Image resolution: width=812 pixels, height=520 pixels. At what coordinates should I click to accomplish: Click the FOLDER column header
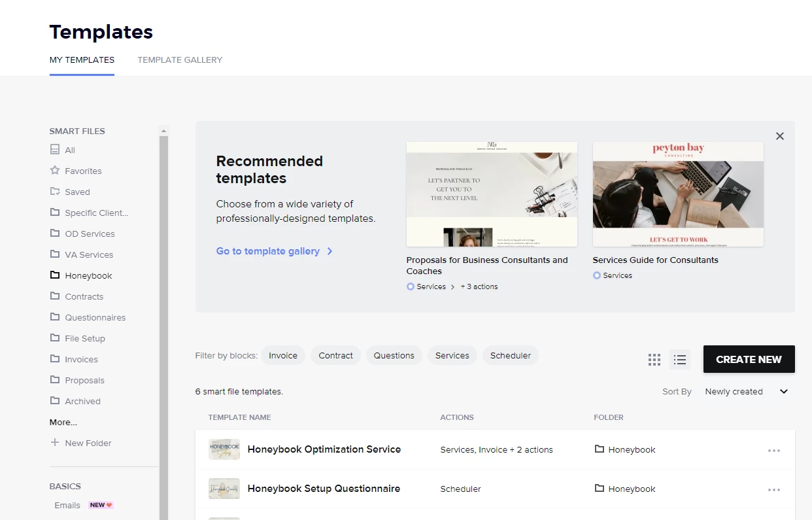coord(609,417)
